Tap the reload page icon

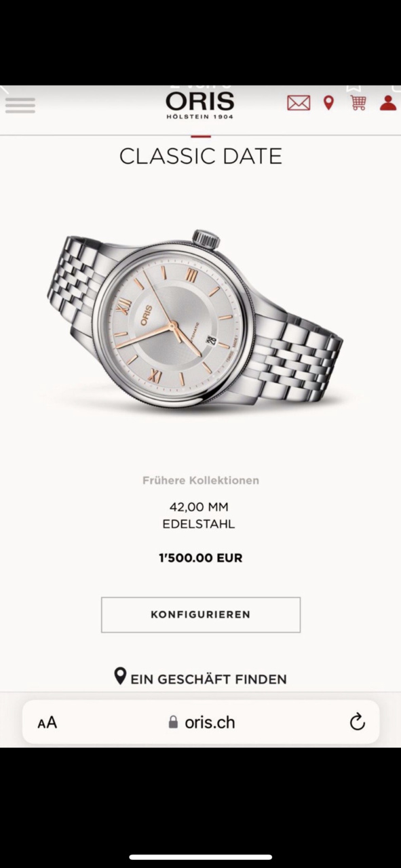pos(358,722)
